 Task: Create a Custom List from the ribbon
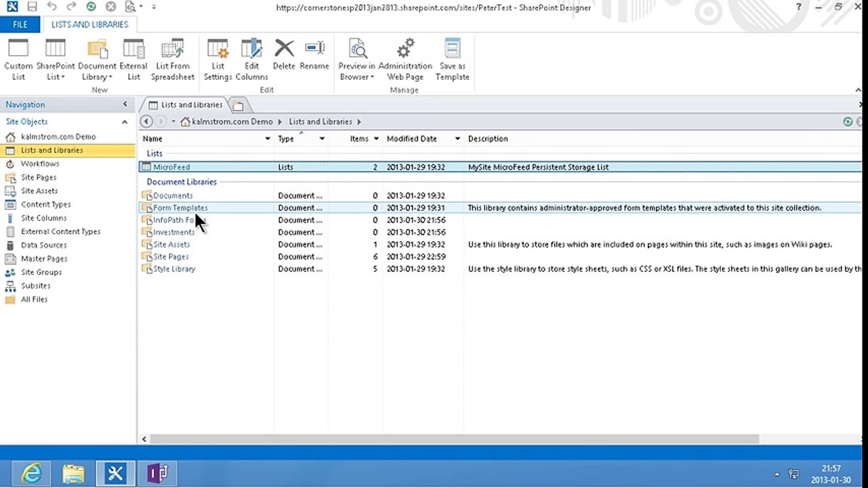pos(18,60)
